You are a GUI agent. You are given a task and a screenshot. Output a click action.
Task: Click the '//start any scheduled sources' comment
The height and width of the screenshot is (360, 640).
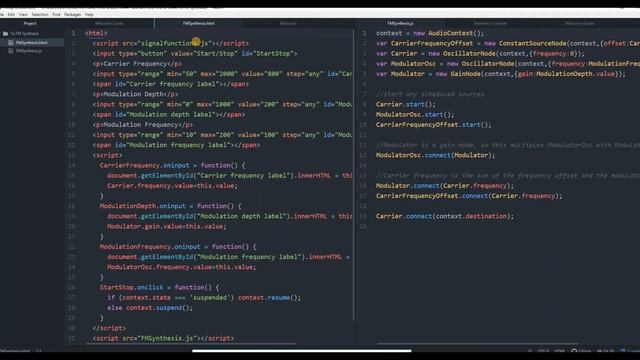(x=430, y=94)
